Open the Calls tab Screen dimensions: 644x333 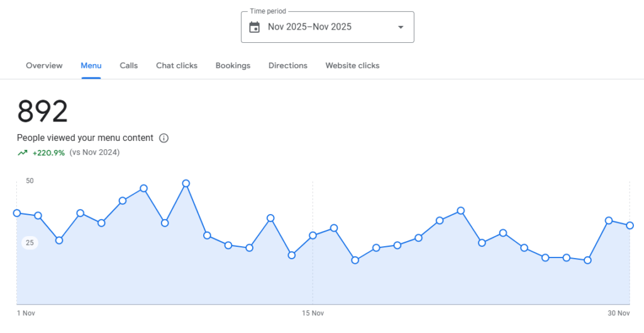(129, 65)
